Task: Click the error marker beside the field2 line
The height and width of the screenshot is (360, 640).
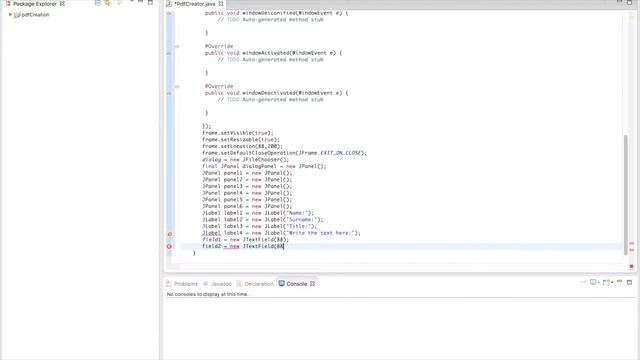Action: pyautogui.click(x=169, y=246)
